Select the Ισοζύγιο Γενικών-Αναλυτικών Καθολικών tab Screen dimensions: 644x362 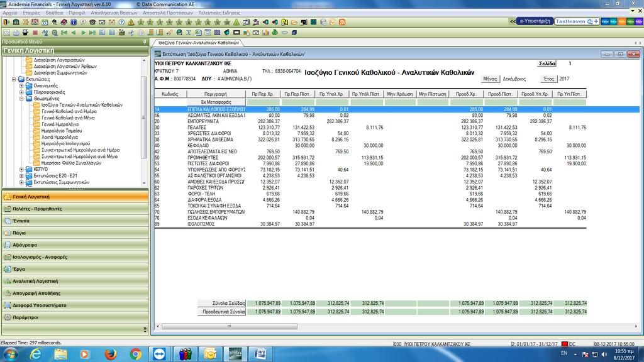198,43
